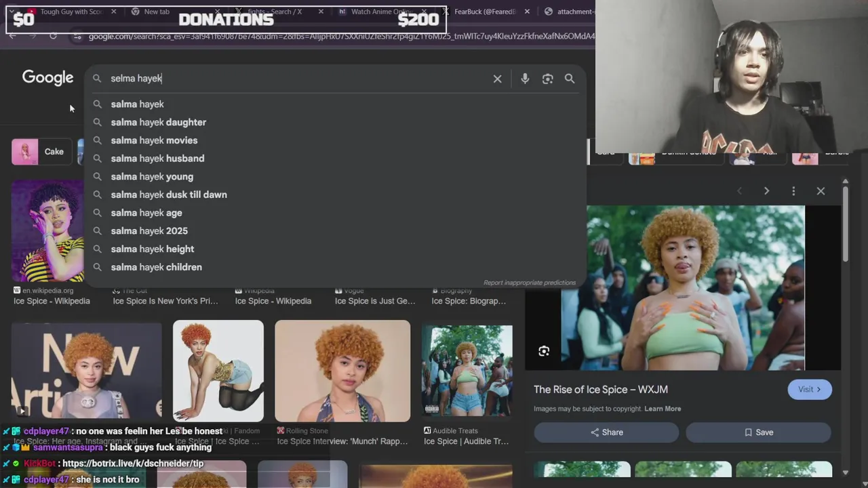Open 'Ice Spice: Biograp...' result link
This screenshot has height=488, width=868.
click(469, 301)
